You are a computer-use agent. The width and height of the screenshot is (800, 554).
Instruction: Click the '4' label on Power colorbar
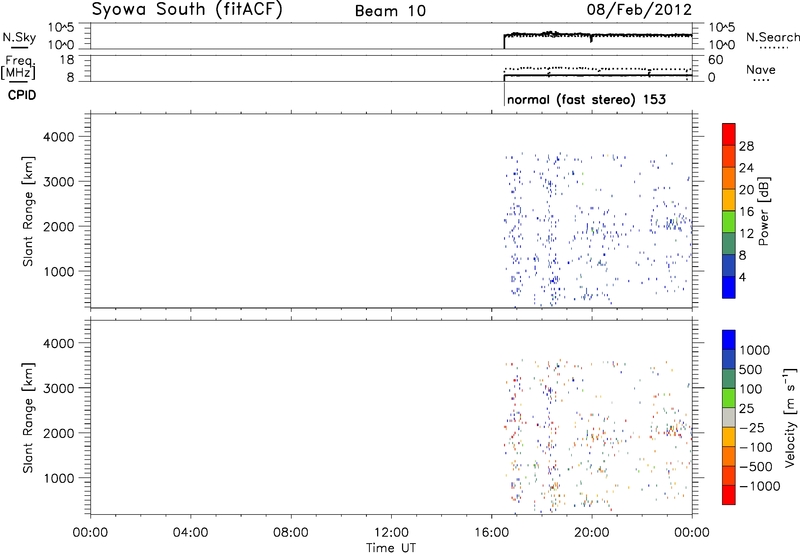[742, 277]
